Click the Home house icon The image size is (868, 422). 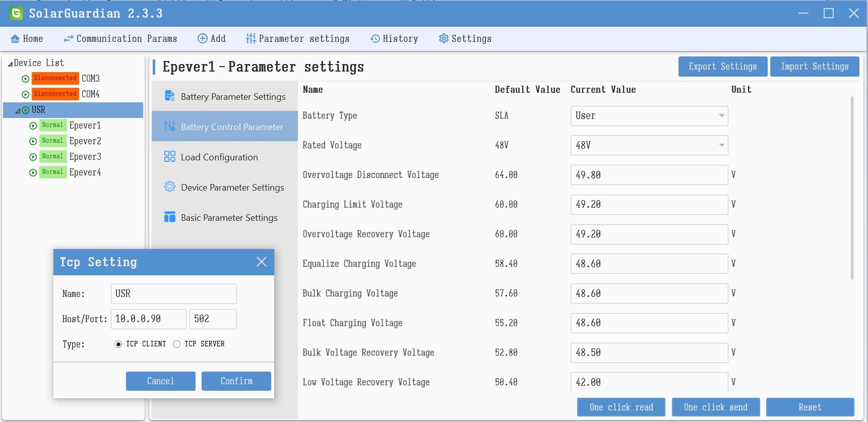(x=15, y=39)
